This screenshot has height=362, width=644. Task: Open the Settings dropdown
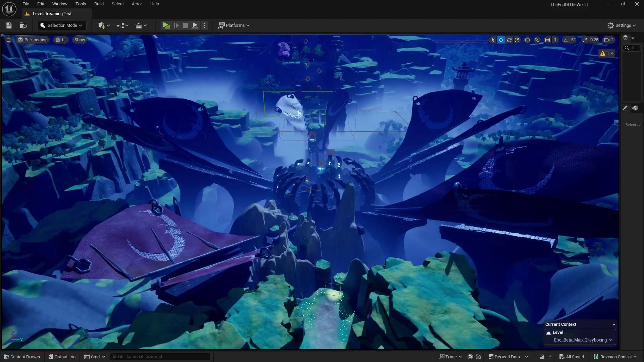[622, 25]
